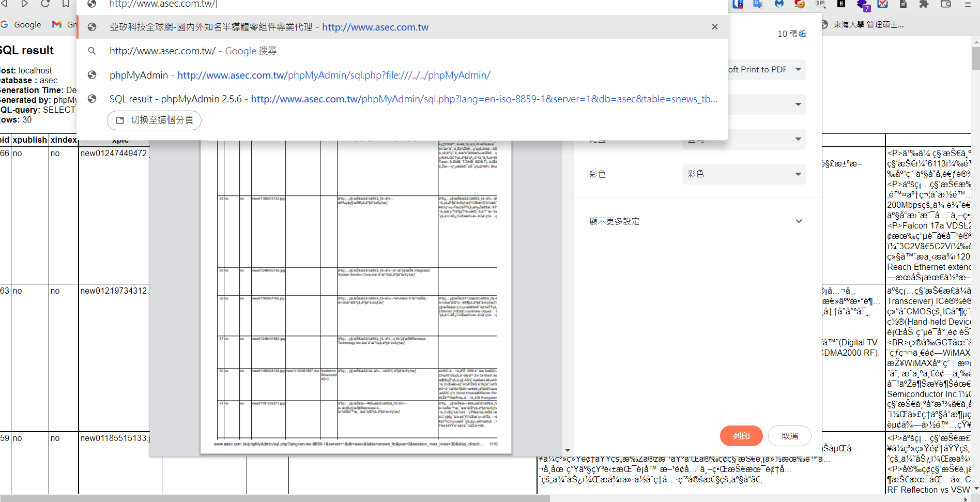Open the IP lookup magnifier extension
980x502 pixels.
(820, 4)
